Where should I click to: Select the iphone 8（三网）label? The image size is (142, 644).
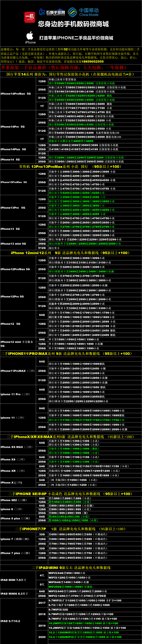point(12,509)
